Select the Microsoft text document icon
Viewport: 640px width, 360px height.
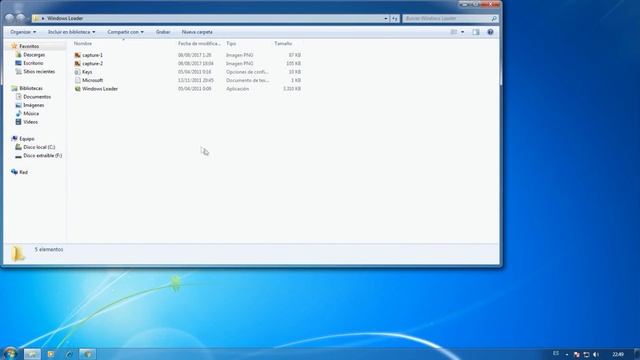(x=78, y=80)
